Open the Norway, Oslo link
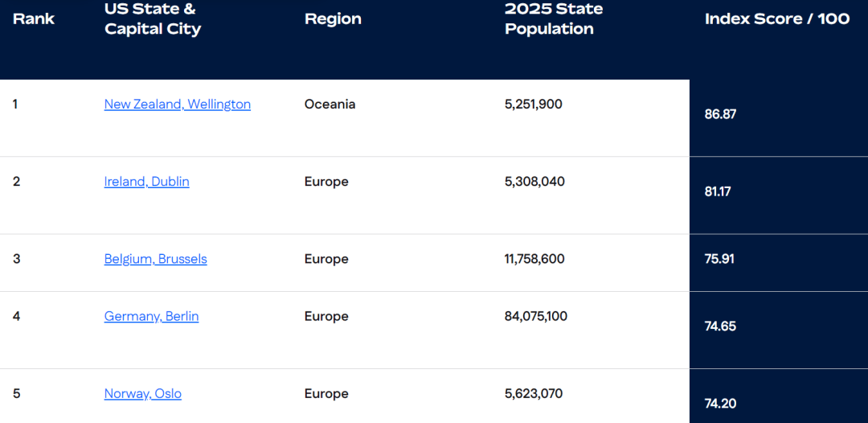This screenshot has height=423, width=868. point(143,394)
